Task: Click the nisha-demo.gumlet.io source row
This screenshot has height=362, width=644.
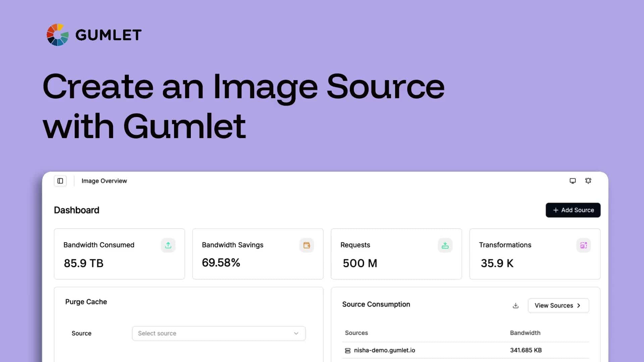Action: pyautogui.click(x=466, y=350)
